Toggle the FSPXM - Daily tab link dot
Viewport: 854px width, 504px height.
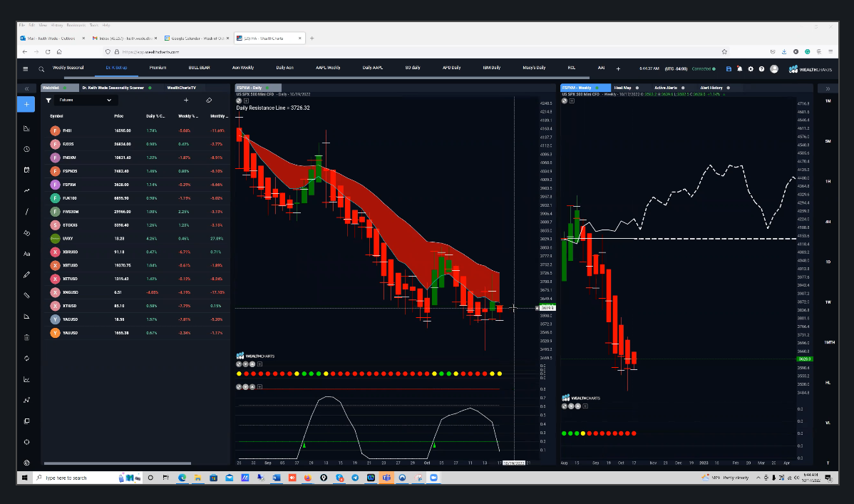click(x=267, y=88)
